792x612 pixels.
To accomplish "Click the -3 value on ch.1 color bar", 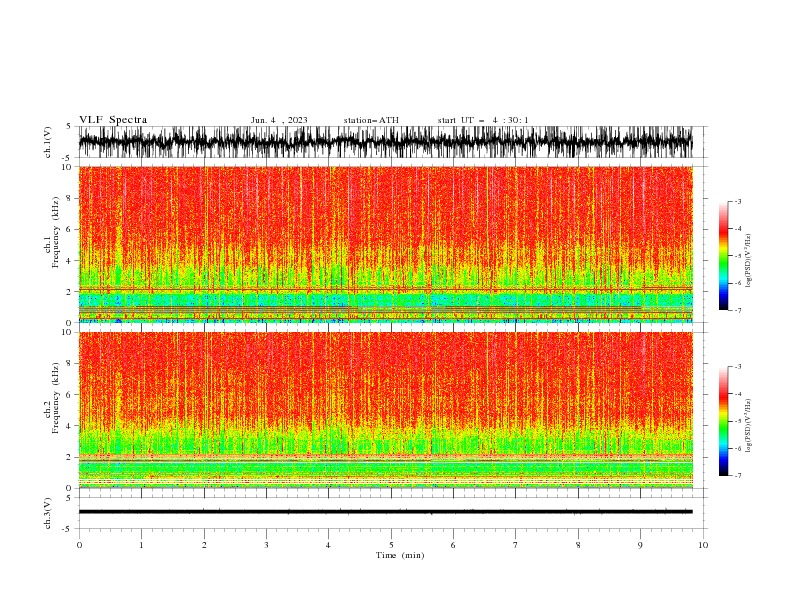I will click(738, 201).
